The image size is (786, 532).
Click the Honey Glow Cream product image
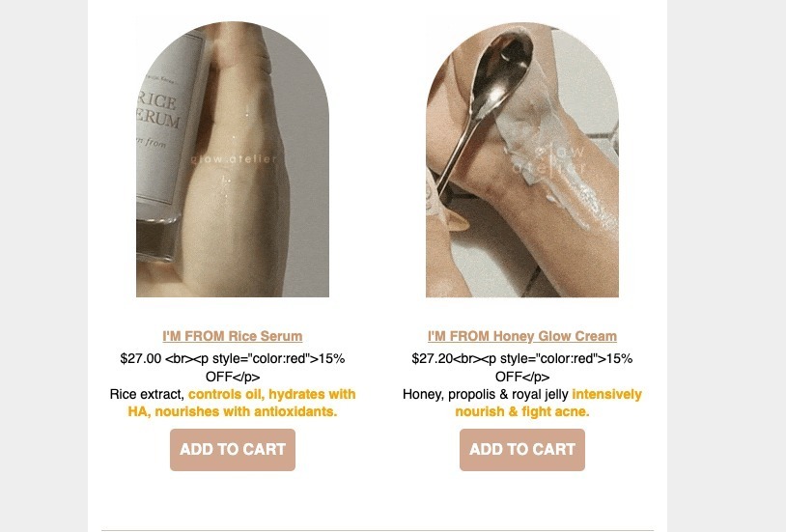(x=522, y=159)
